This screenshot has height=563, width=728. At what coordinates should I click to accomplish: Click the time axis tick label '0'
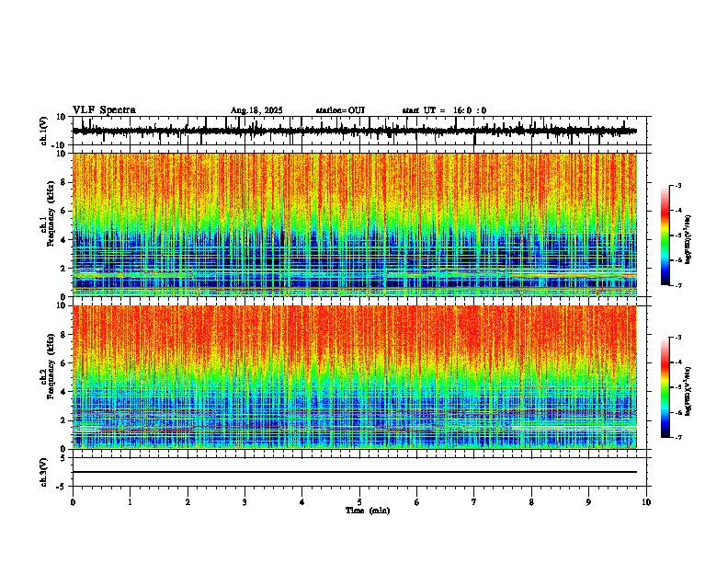(x=73, y=502)
